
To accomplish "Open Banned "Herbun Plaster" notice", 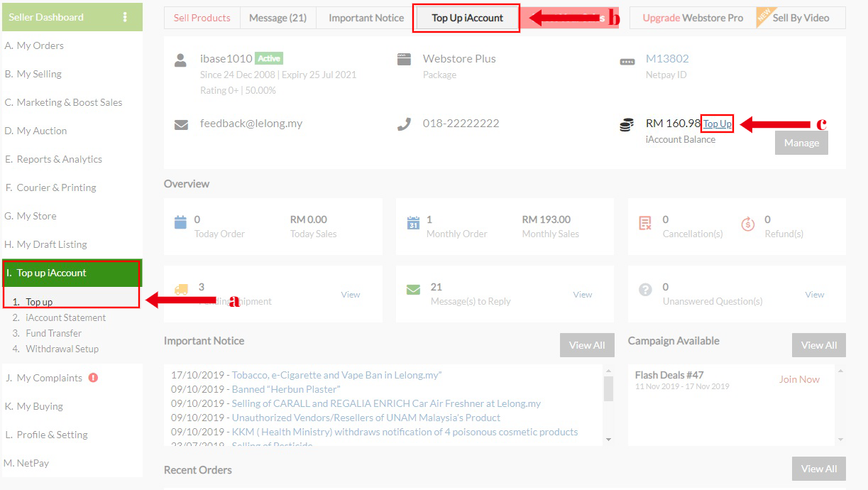I will click(x=286, y=389).
